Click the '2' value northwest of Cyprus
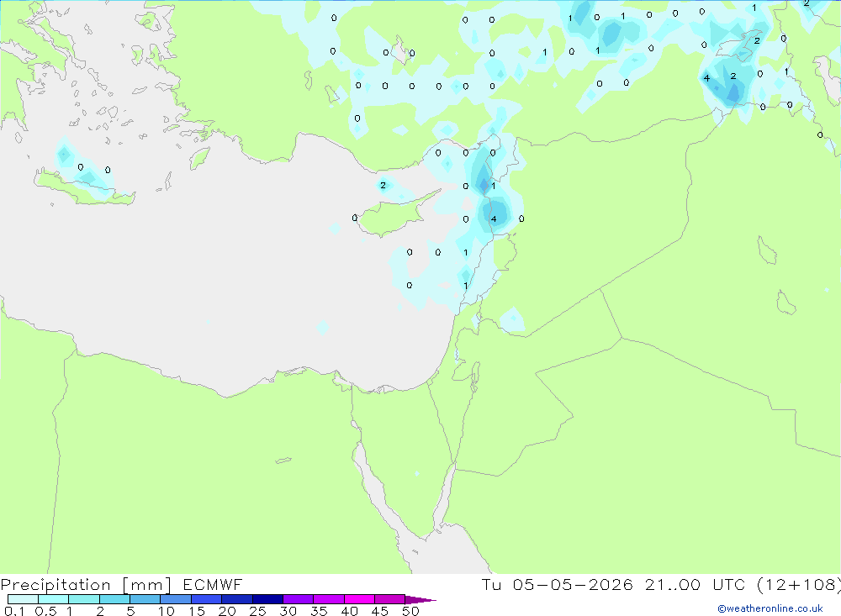841x616 pixels. click(x=383, y=186)
